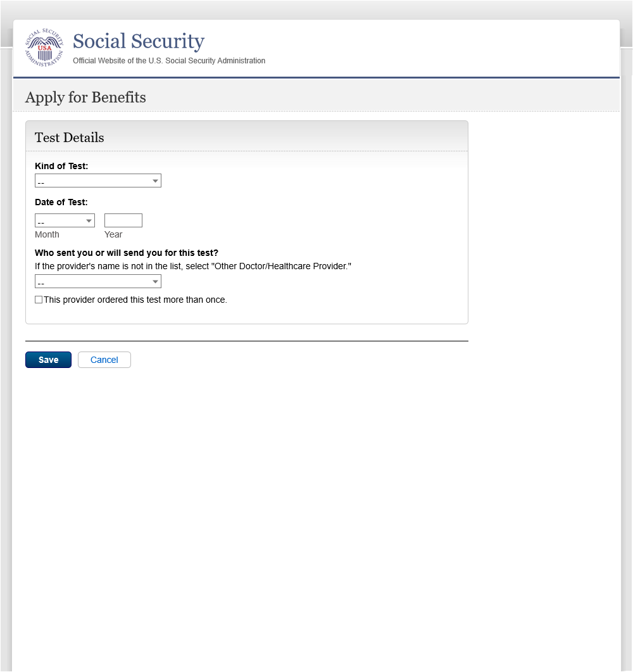Click the Social Security site title
Viewport: 633px width, 672px height.
139,42
